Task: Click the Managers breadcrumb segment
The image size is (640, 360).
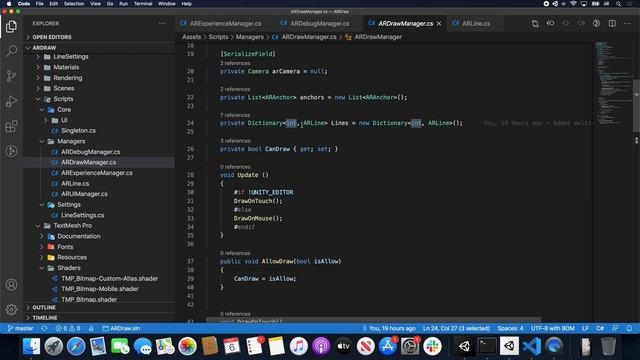Action: [x=249, y=37]
